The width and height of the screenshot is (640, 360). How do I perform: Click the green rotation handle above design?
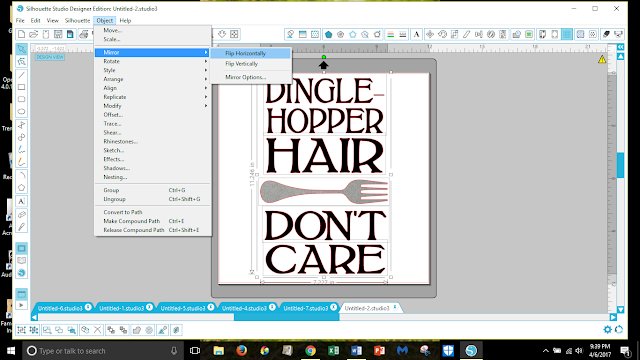pyautogui.click(x=324, y=57)
